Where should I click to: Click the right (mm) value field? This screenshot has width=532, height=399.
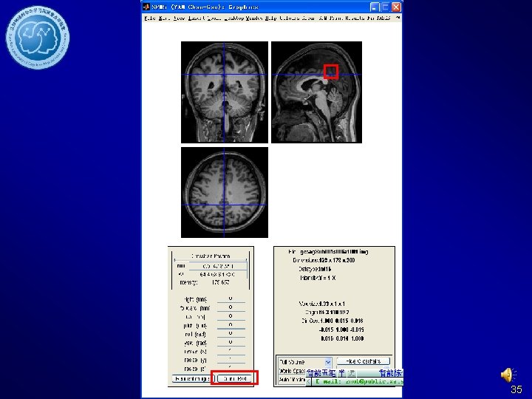(231, 299)
